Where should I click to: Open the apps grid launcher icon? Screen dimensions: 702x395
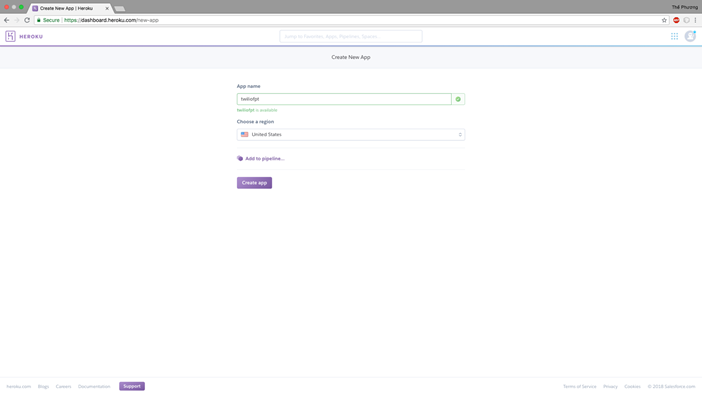674,36
